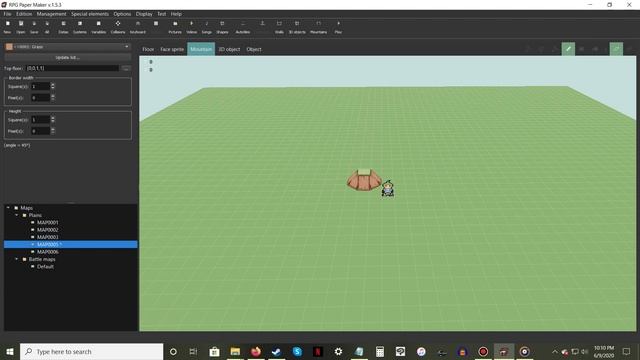Open the Songs manager

pyautogui.click(x=207, y=27)
